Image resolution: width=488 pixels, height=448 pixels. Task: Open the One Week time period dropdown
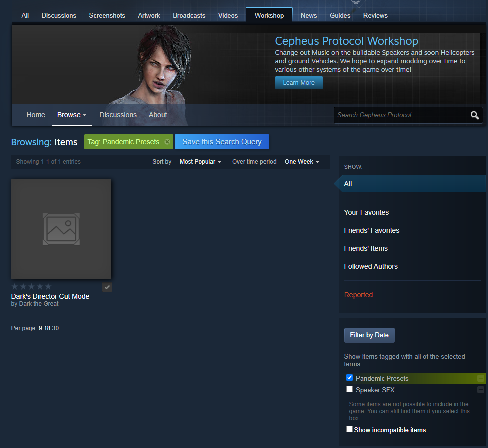pos(302,162)
